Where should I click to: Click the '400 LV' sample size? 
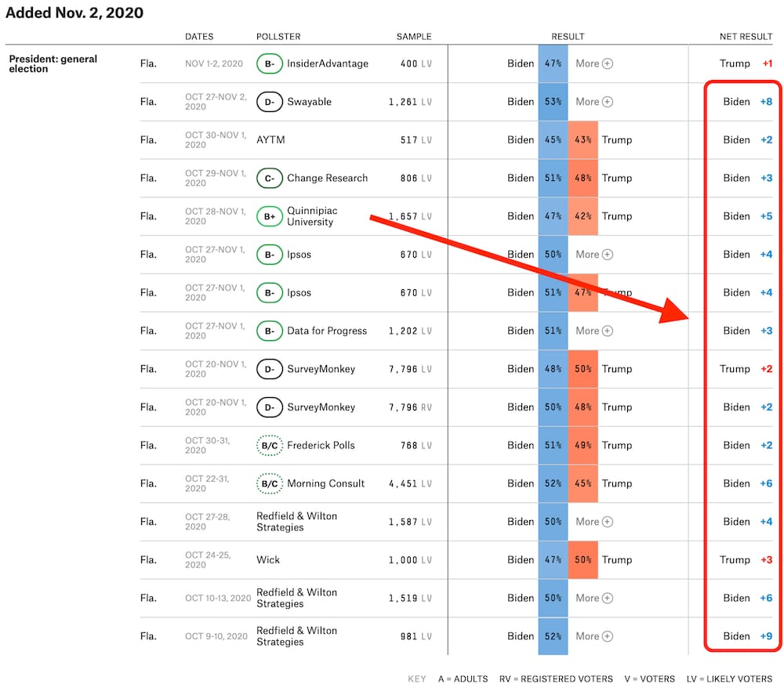(416, 63)
